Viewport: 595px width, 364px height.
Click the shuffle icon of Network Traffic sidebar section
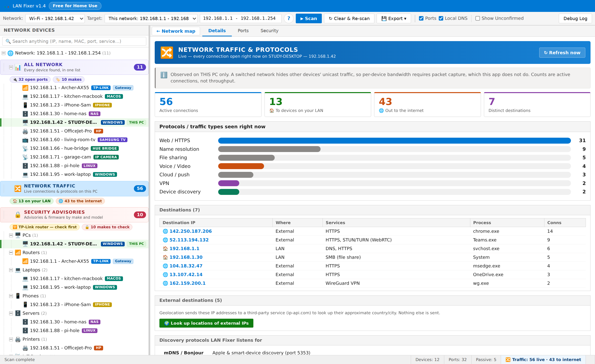(18, 188)
